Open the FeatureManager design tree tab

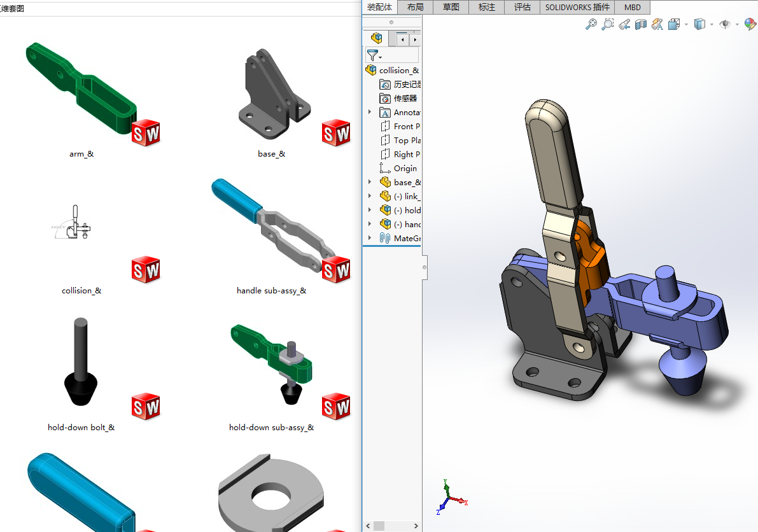[376, 38]
